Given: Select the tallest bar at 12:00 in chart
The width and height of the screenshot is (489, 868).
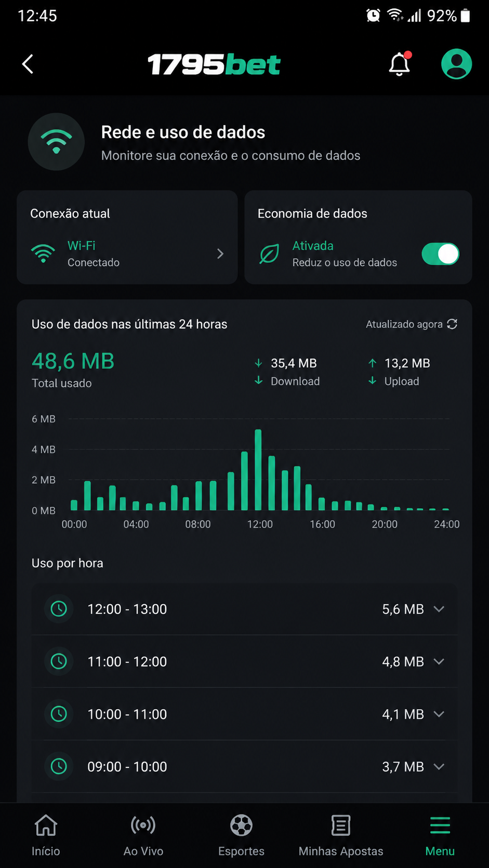Looking at the screenshot, I should [x=258, y=469].
